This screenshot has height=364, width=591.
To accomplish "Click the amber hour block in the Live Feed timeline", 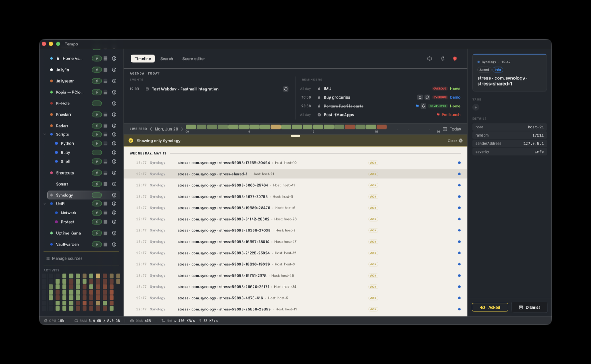I will (x=276, y=127).
